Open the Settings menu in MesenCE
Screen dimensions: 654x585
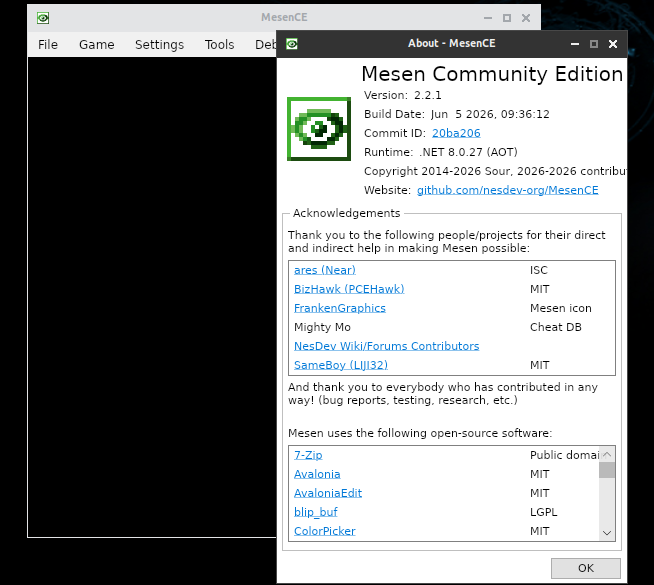click(159, 45)
